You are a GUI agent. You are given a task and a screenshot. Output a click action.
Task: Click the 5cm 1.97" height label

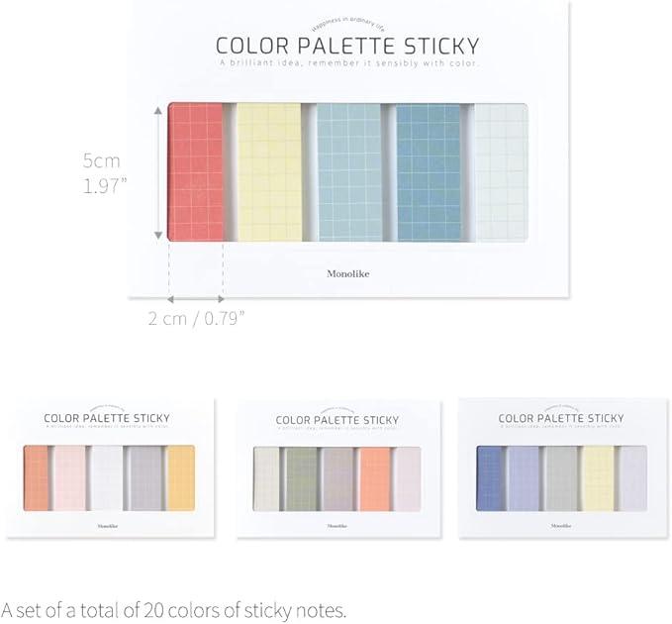105,172
